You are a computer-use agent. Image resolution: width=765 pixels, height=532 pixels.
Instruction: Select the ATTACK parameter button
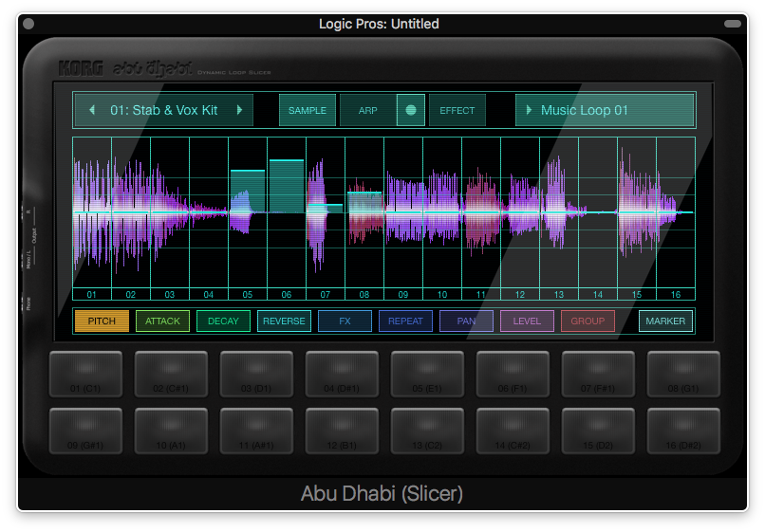(162, 321)
